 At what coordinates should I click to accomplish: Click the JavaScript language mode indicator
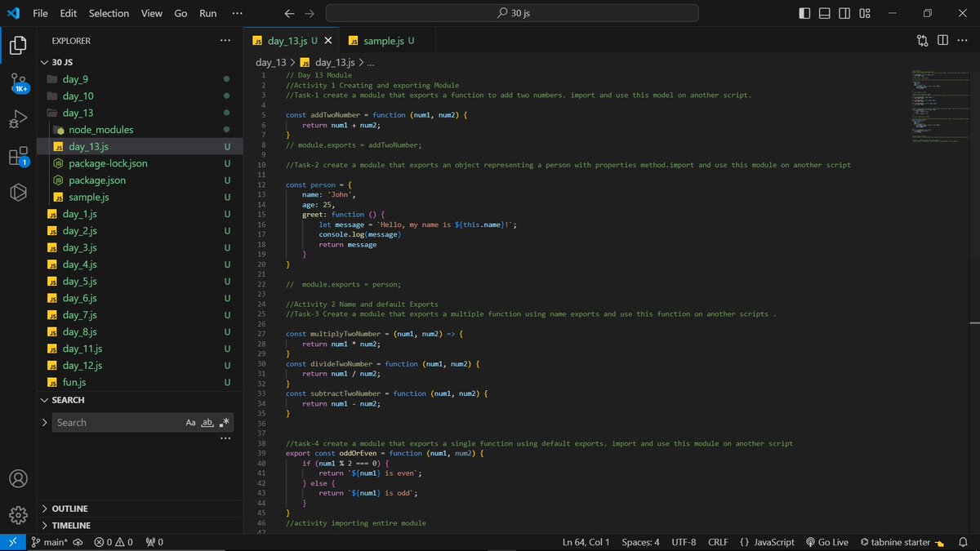[x=766, y=541]
